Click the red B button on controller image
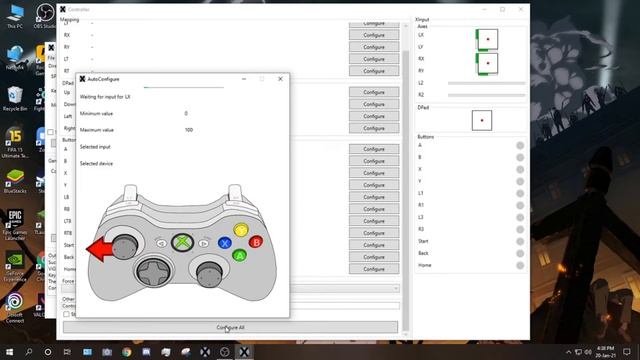 [x=256, y=242]
